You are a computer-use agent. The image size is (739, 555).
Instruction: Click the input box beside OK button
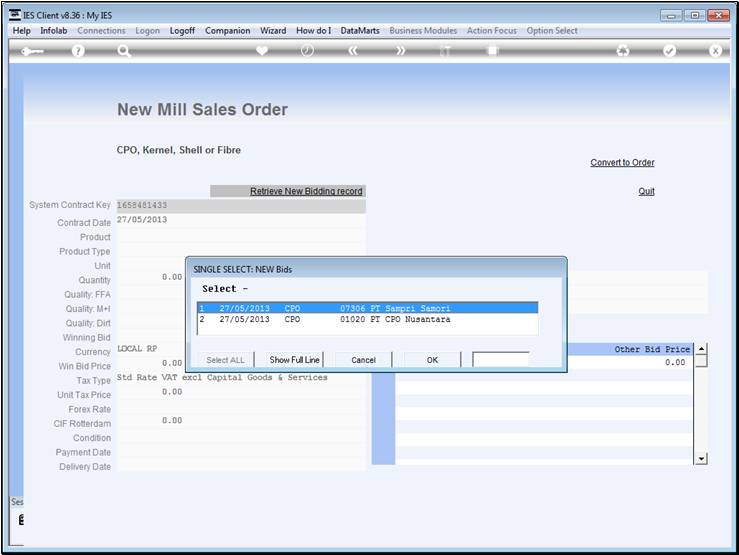click(x=501, y=359)
